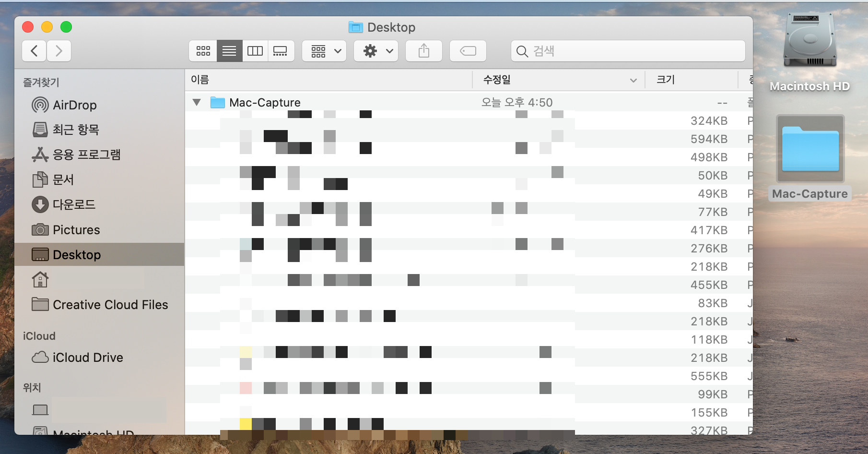Open 응용 프로그램 in the sidebar
Viewport: 868px width, 454px height.
click(x=99, y=155)
